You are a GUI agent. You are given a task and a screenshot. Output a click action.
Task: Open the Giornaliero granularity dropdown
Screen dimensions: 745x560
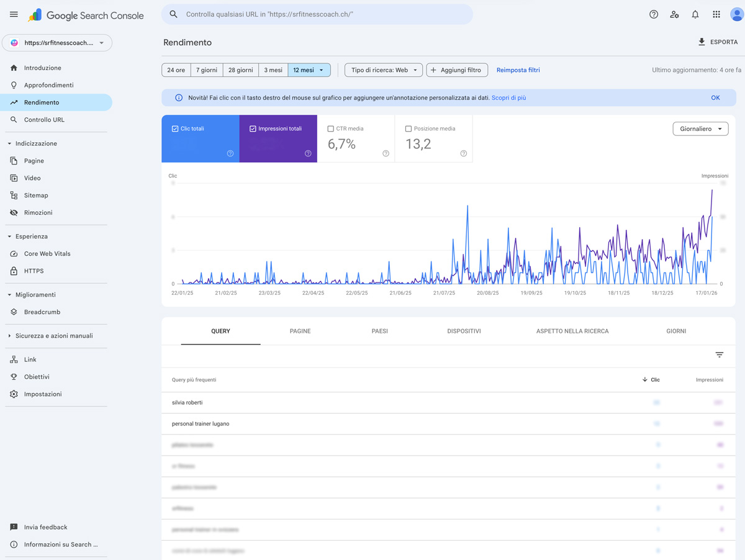click(700, 129)
